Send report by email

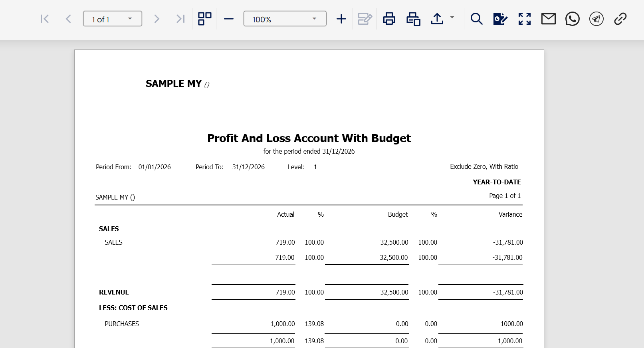tap(549, 19)
